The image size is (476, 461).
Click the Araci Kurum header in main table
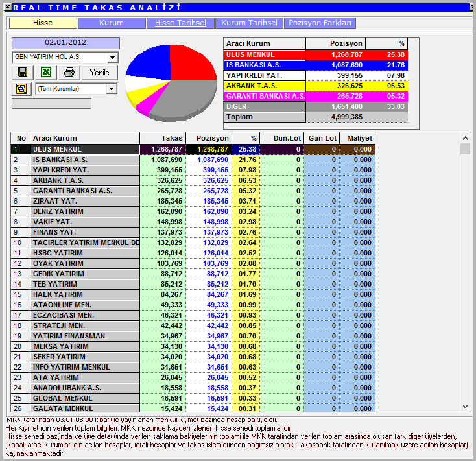pos(85,138)
